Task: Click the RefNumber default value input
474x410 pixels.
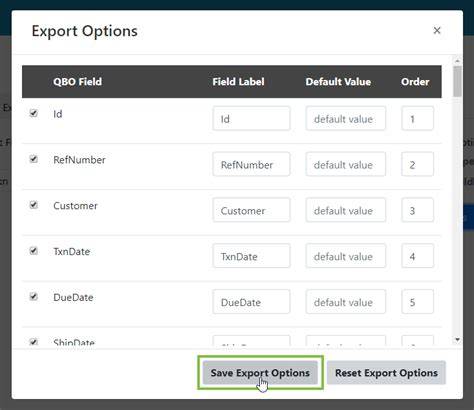Action: pos(346,164)
